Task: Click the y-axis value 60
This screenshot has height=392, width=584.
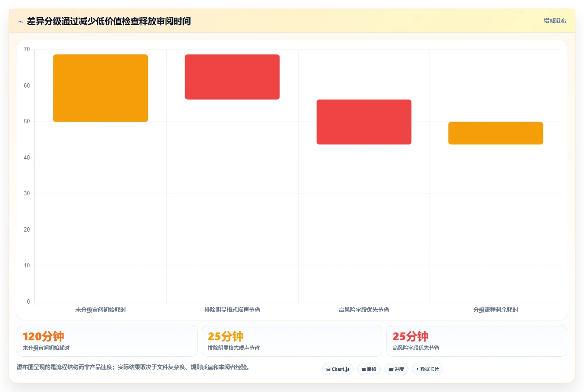Action: click(x=27, y=86)
